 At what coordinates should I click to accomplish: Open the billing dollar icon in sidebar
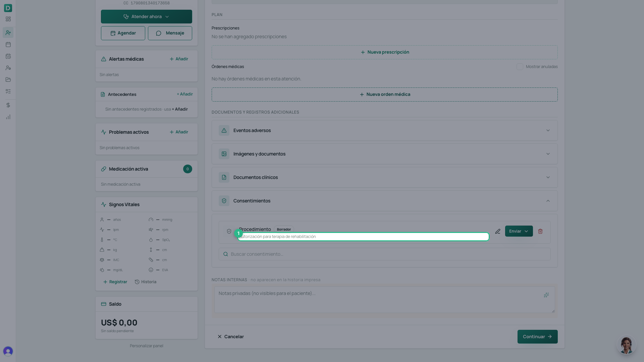pos(8,105)
